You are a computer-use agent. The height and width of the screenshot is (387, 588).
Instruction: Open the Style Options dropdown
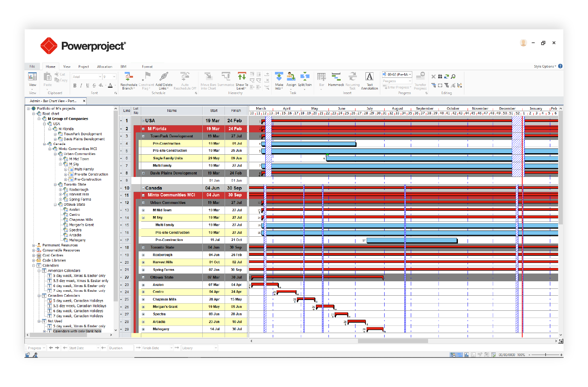coord(545,67)
